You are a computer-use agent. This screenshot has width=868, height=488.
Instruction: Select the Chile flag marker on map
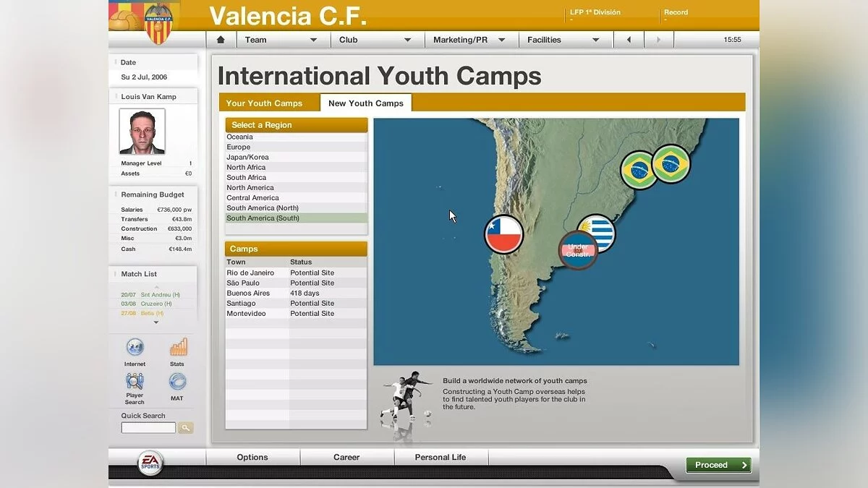click(503, 234)
